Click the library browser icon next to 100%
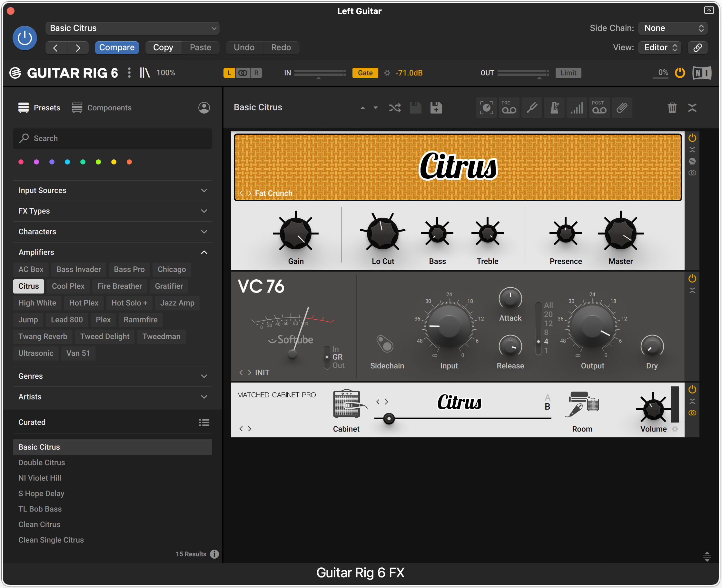 point(144,73)
